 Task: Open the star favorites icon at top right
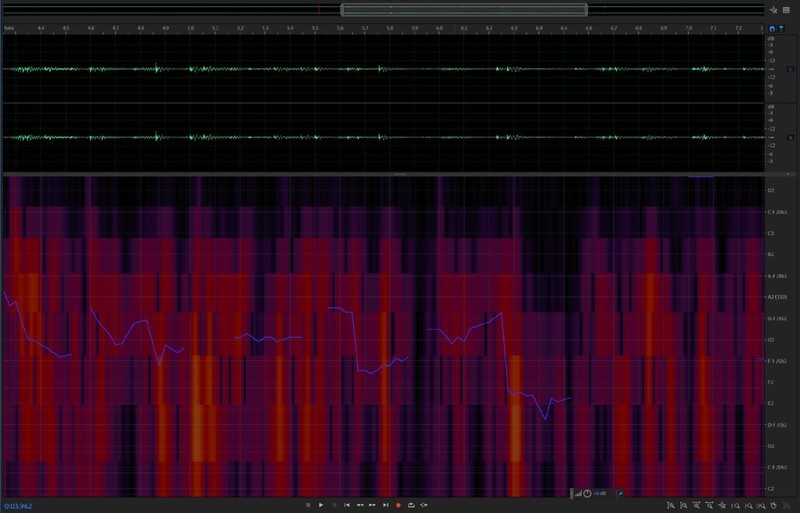point(774,9)
